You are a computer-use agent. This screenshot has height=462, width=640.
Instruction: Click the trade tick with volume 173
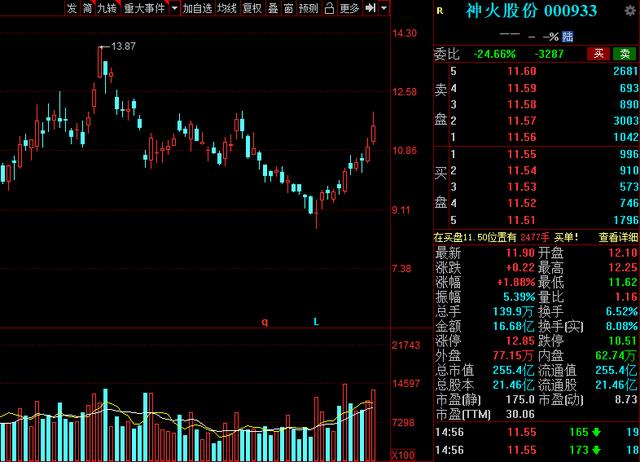579,450
